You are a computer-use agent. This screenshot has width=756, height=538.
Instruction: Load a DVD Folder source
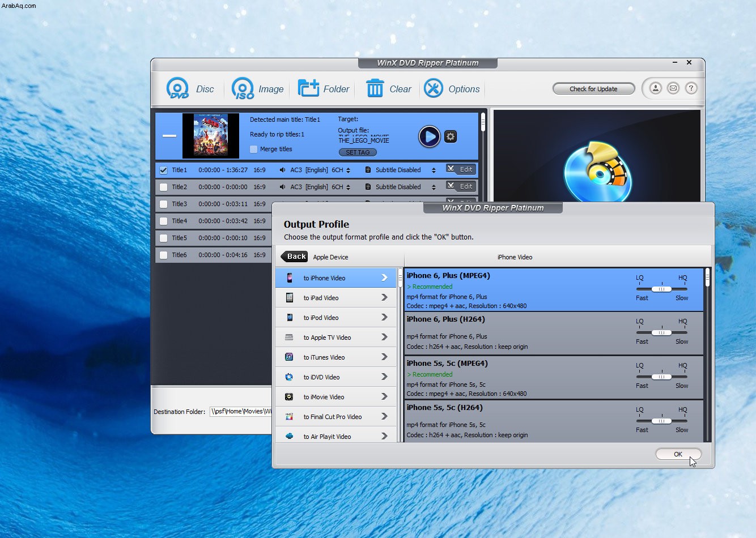324,89
